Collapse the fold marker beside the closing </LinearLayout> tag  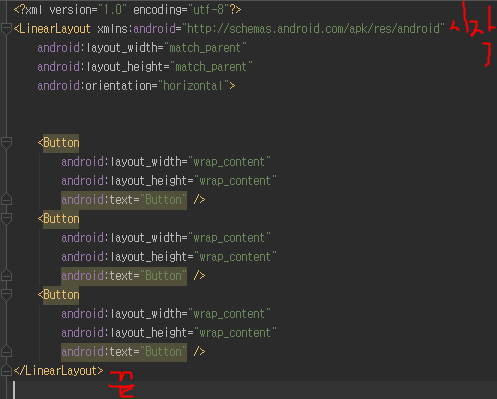tap(6, 370)
